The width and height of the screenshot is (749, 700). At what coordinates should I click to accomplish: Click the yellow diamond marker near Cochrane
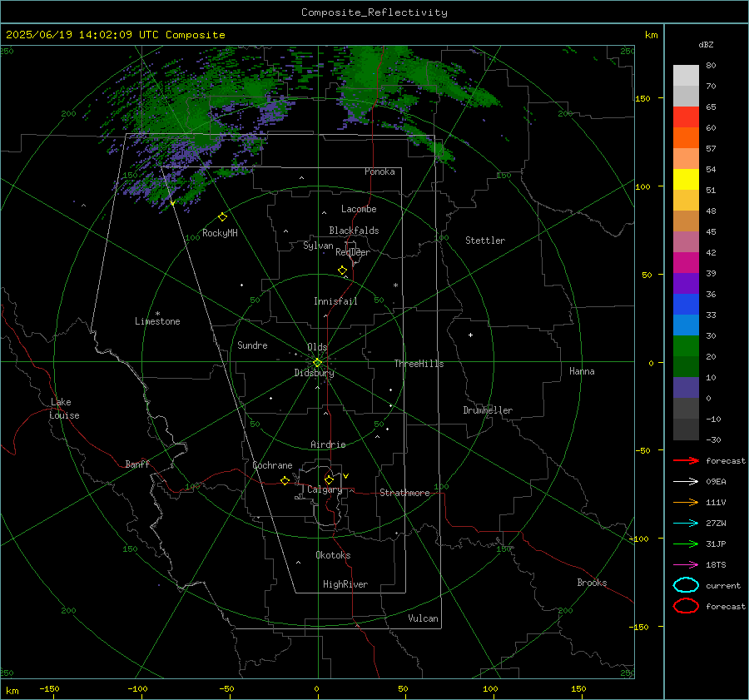pos(285,481)
